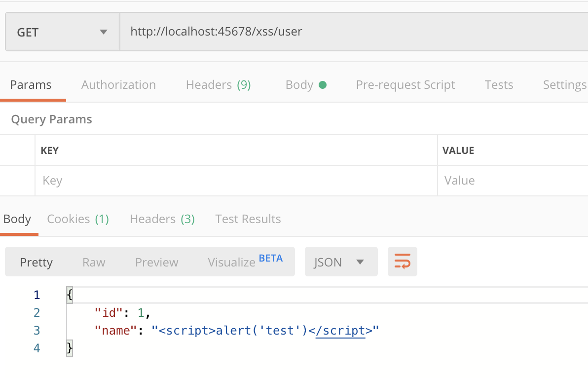Open the GET method dropdown
The image size is (588, 378).
62,33
